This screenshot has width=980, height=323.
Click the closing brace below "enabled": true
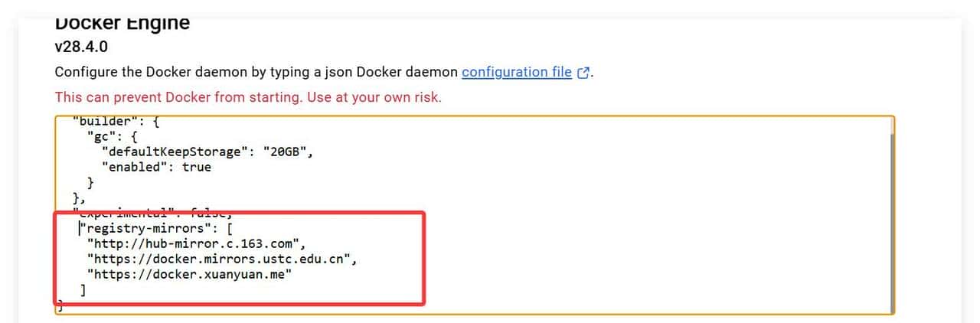click(91, 182)
